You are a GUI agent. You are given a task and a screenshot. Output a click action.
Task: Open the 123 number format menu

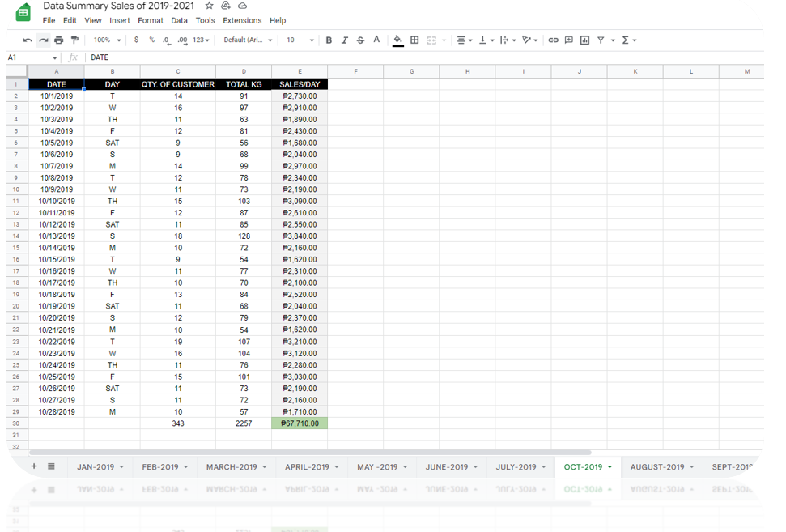click(x=201, y=40)
